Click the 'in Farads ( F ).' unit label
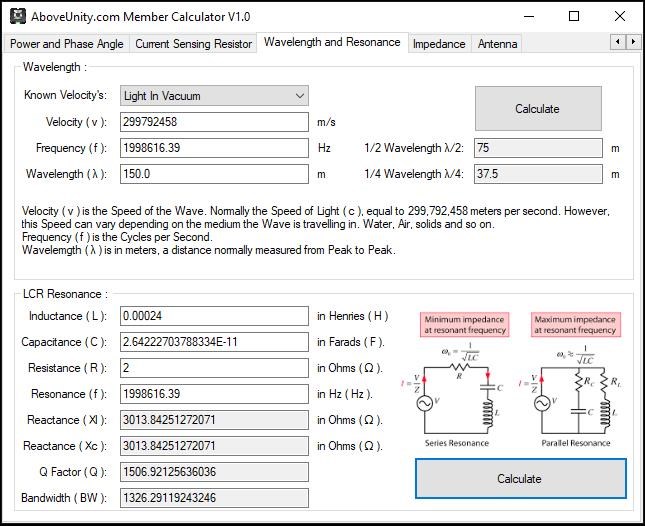The height and width of the screenshot is (526, 645). coord(351,342)
